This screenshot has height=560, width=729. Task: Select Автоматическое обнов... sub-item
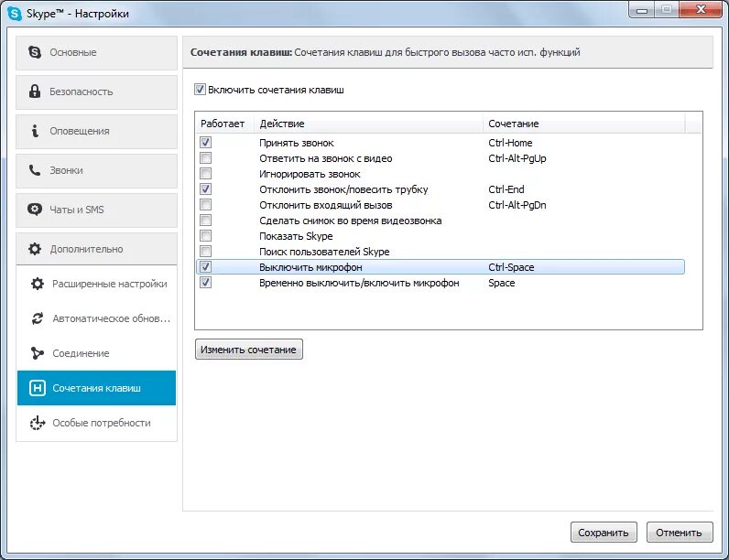(97, 318)
